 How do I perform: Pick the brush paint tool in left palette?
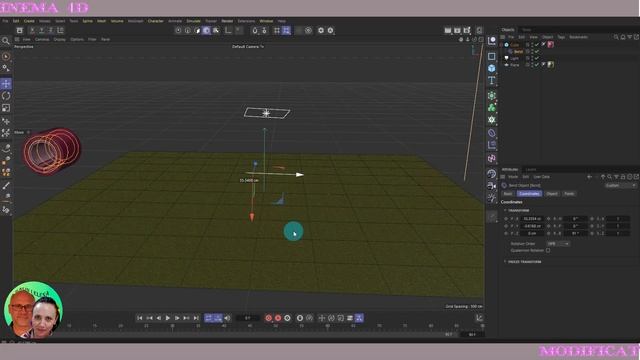(6, 185)
